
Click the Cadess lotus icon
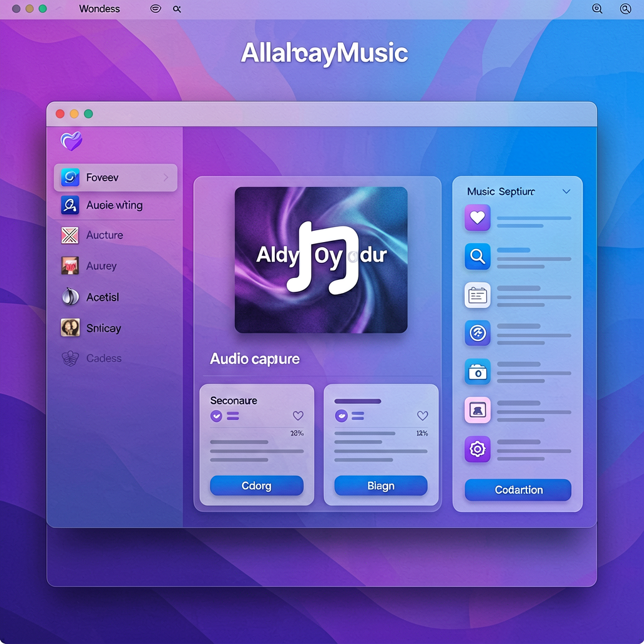[x=70, y=358]
